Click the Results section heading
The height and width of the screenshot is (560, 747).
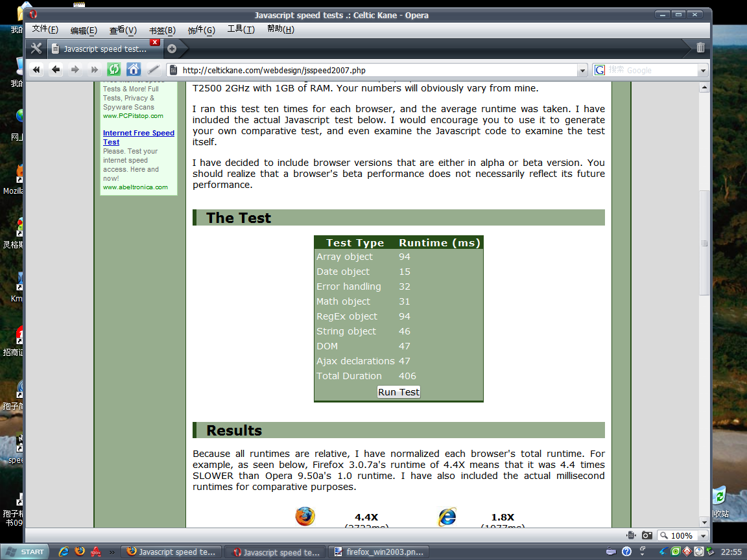click(234, 430)
